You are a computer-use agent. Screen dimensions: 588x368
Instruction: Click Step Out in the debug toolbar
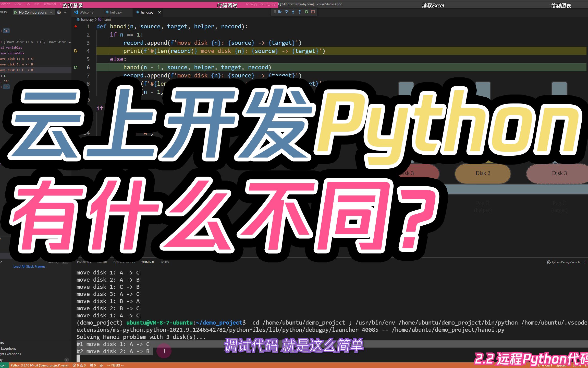pyautogui.click(x=300, y=12)
